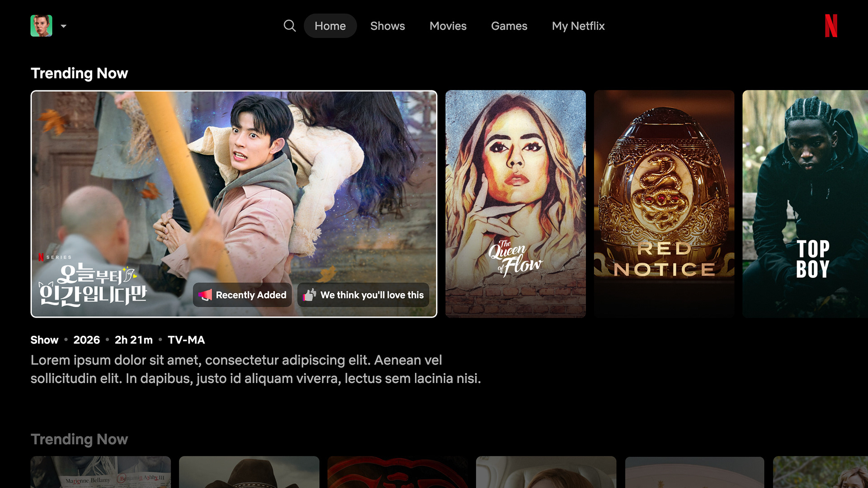Select the Home tab
Viewport: 868px width, 488px height.
[330, 26]
